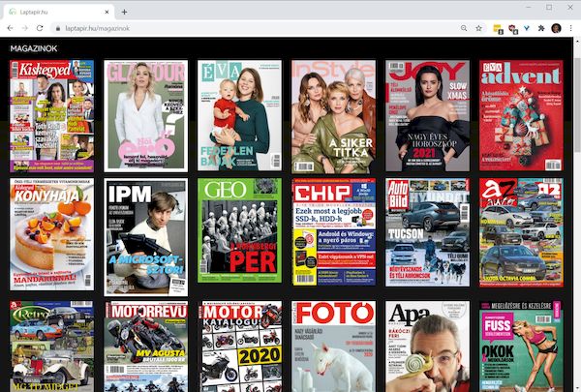581x392 pixels.
Task: Click the zoom magnifier icon in address bar
Action: pyautogui.click(x=464, y=28)
